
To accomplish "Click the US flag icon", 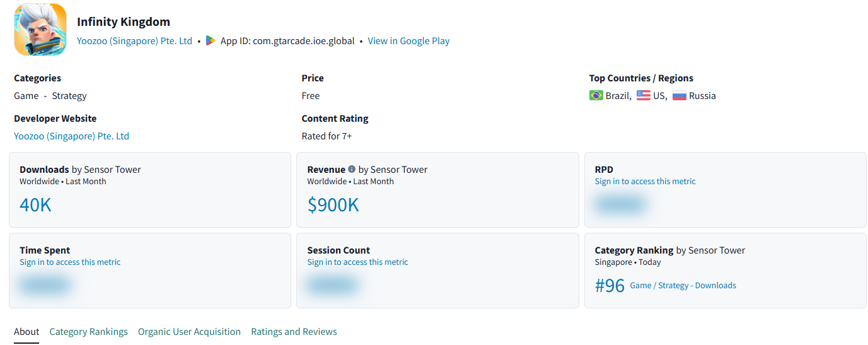I will coord(643,96).
